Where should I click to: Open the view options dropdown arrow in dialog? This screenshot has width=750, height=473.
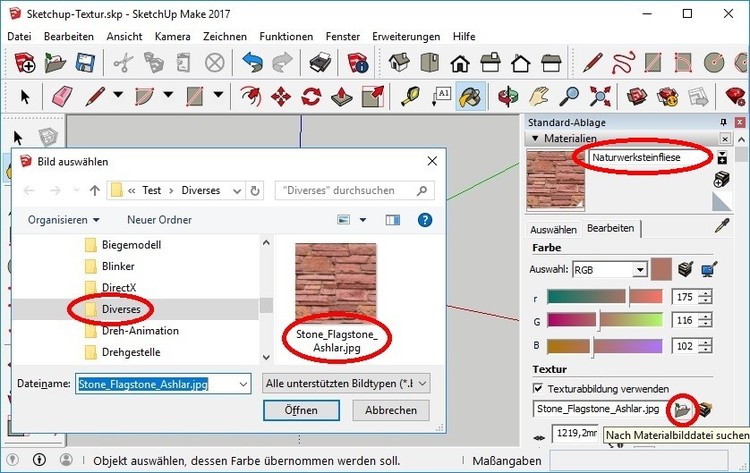tap(363, 220)
